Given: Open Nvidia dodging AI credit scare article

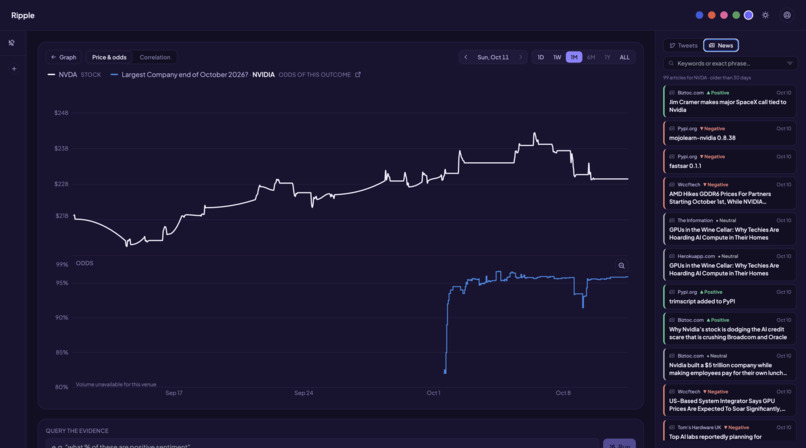Looking at the screenshot, I should [730, 328].
